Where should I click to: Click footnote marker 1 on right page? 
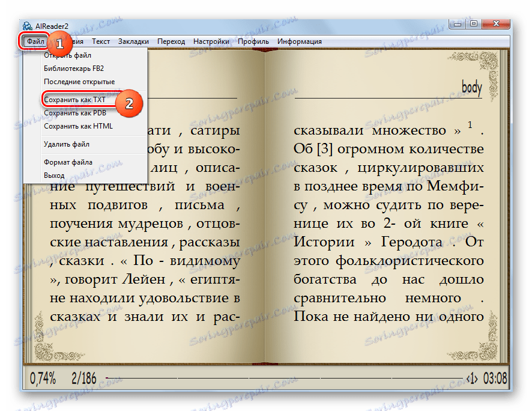(x=470, y=125)
